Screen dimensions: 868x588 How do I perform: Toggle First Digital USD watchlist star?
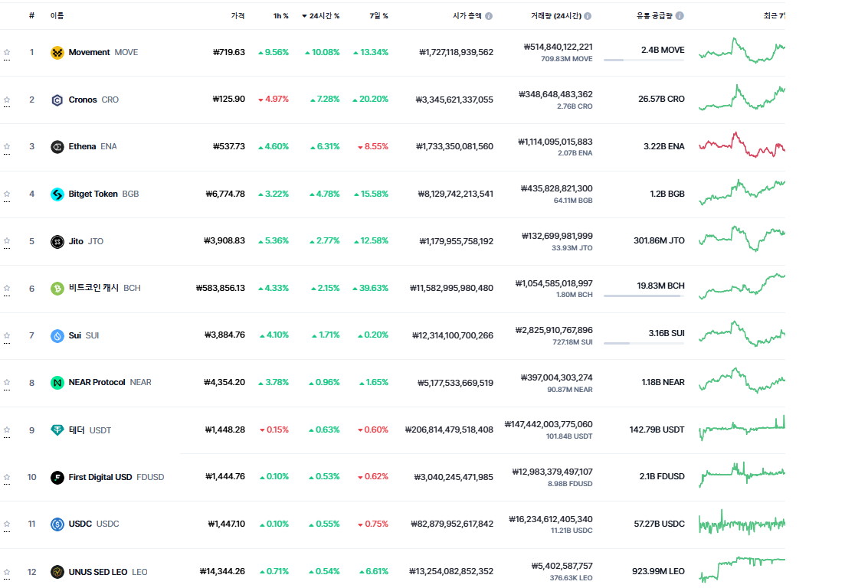(x=7, y=478)
